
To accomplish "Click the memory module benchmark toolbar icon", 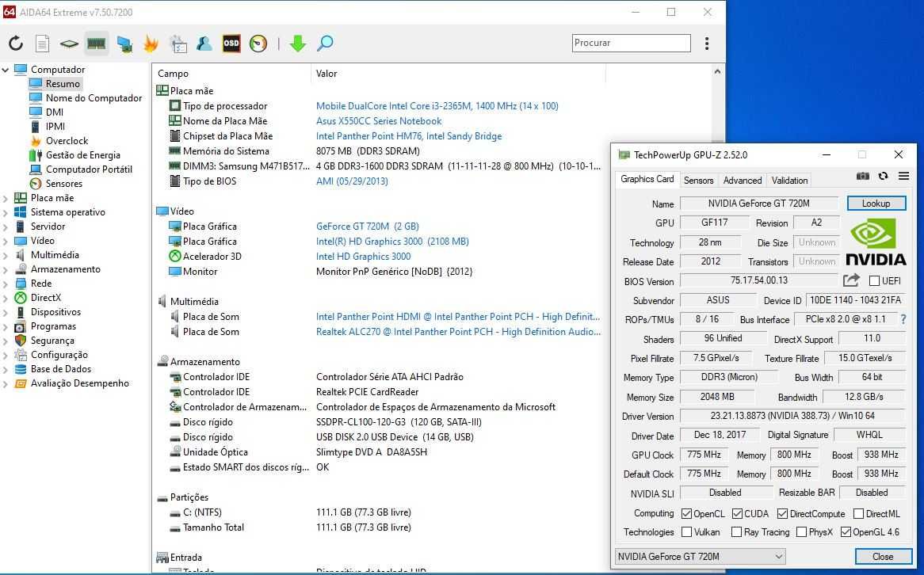I will (96, 43).
